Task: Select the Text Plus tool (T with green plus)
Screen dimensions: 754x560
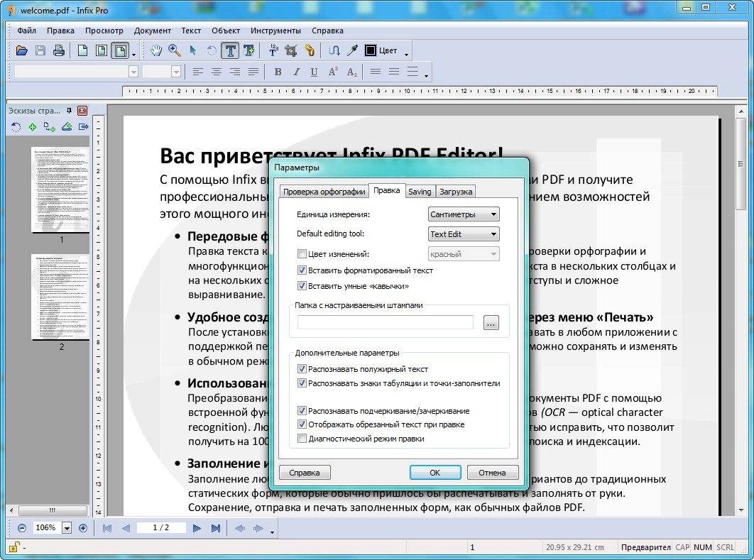Action: pyautogui.click(x=248, y=50)
